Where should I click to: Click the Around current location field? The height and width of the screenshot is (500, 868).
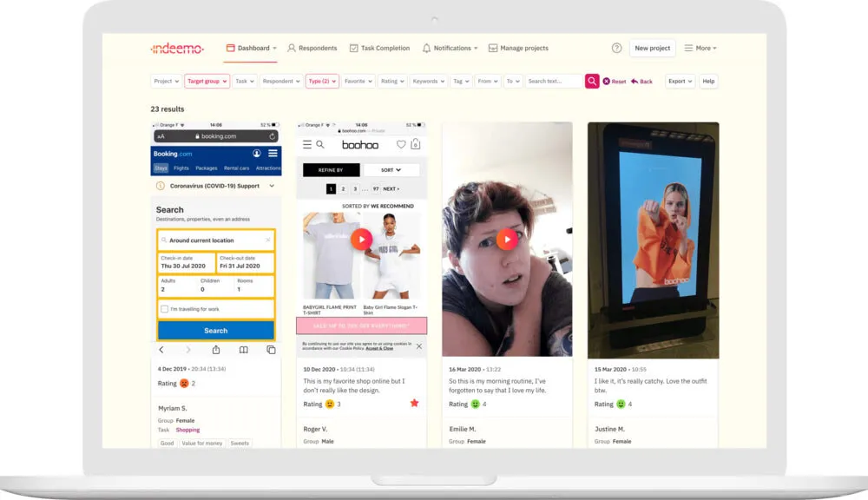click(x=216, y=240)
